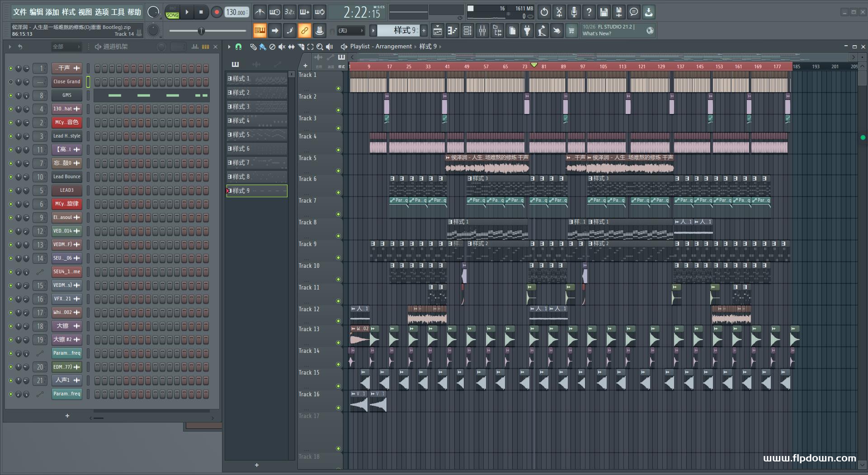Toggle the PAT/SONG mode switch
Image resolution: width=868 pixels, height=475 pixels.
point(173,12)
